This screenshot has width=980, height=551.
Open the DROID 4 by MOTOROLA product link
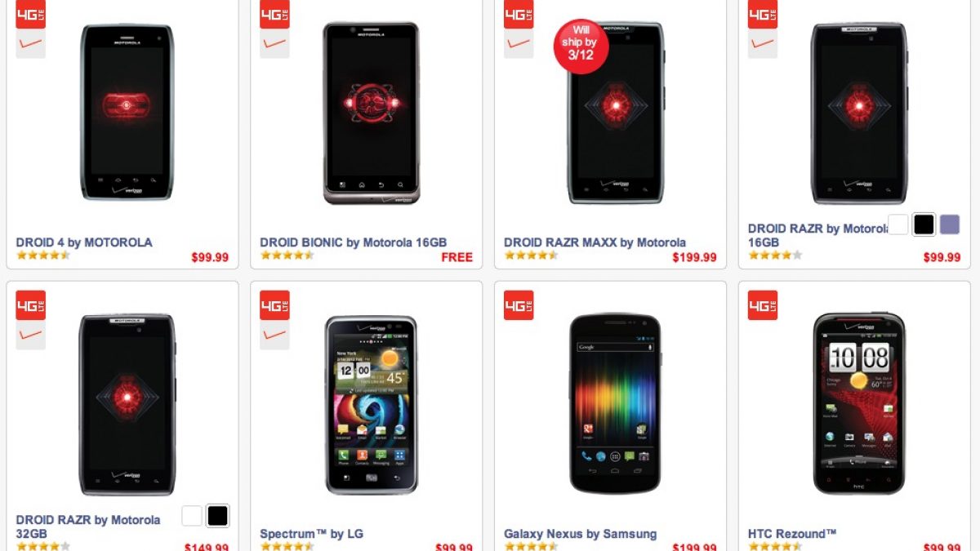pyautogui.click(x=84, y=242)
